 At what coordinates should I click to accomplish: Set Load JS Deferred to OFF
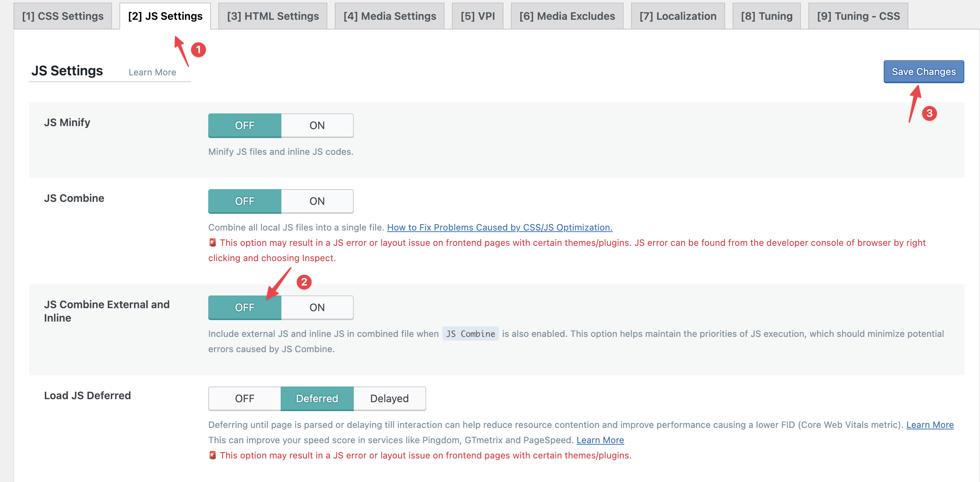(x=244, y=398)
